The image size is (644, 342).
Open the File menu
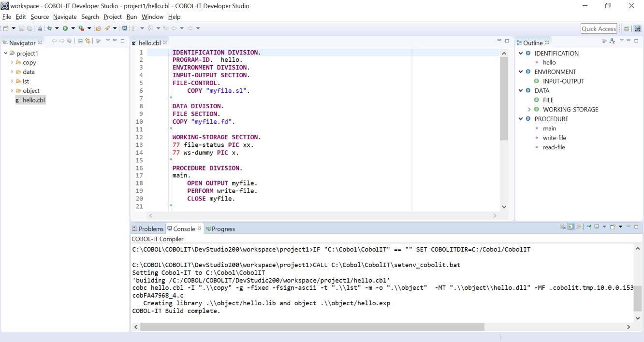(6, 16)
